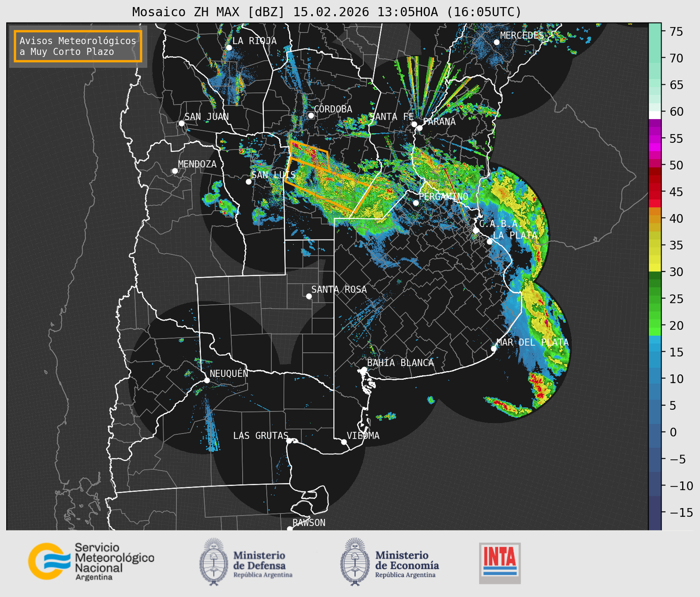Click the MERCEDES city marker dot
Screen dimensions: 700x597
pyautogui.click(x=497, y=42)
